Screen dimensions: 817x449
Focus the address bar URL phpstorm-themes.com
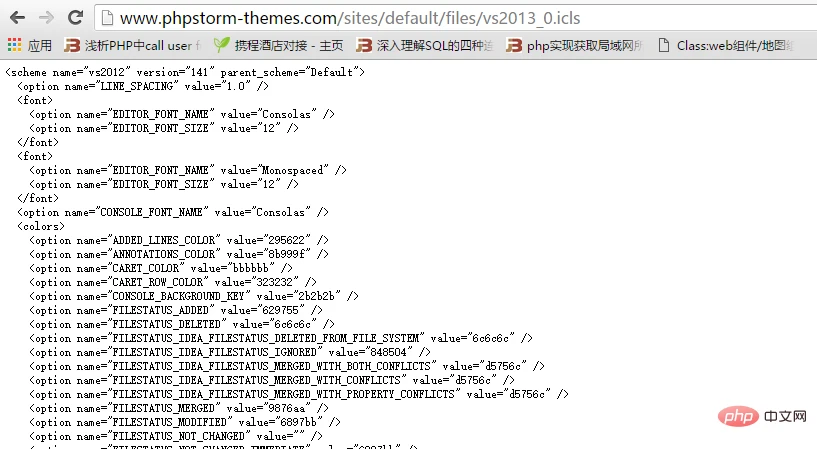(350, 18)
